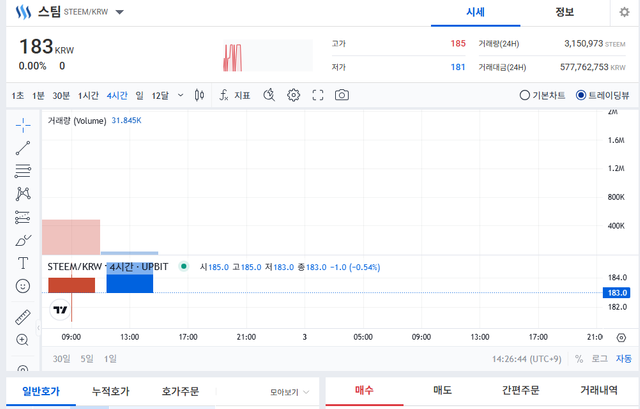Click the blue candlestick at 13:00
The image size is (640, 409).
click(130, 278)
